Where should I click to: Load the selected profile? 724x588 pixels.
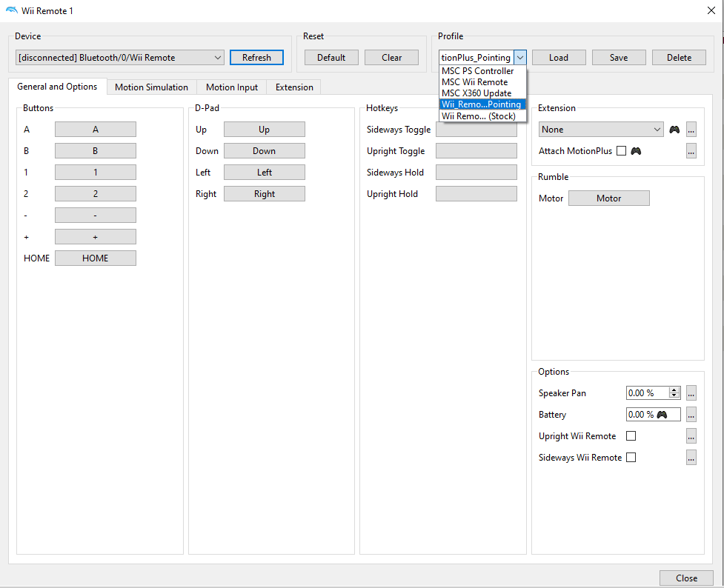pyautogui.click(x=559, y=58)
